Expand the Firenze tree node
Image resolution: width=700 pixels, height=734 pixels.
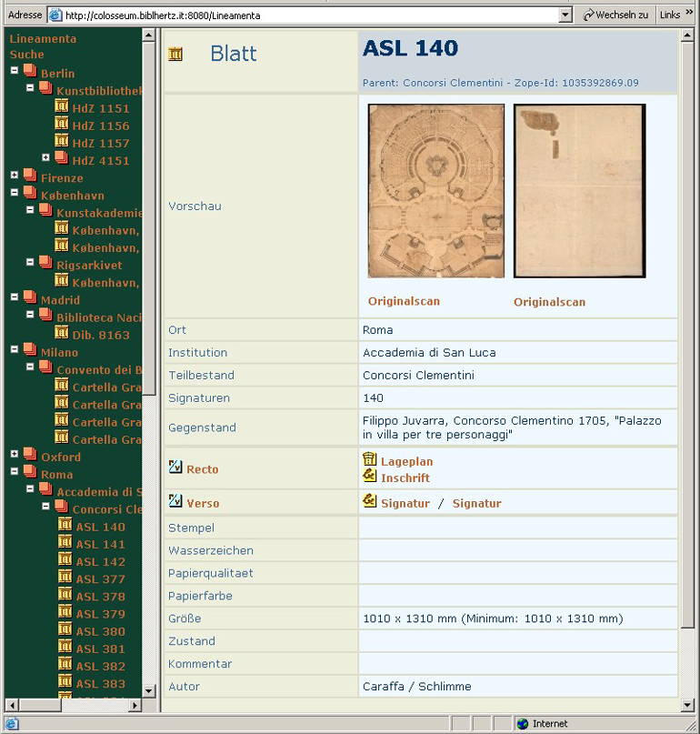(x=15, y=176)
